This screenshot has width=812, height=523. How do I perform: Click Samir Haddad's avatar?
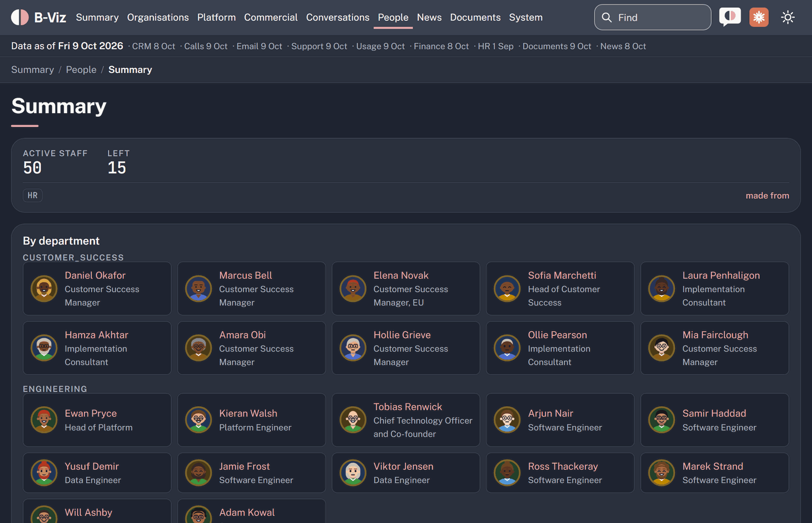click(661, 420)
